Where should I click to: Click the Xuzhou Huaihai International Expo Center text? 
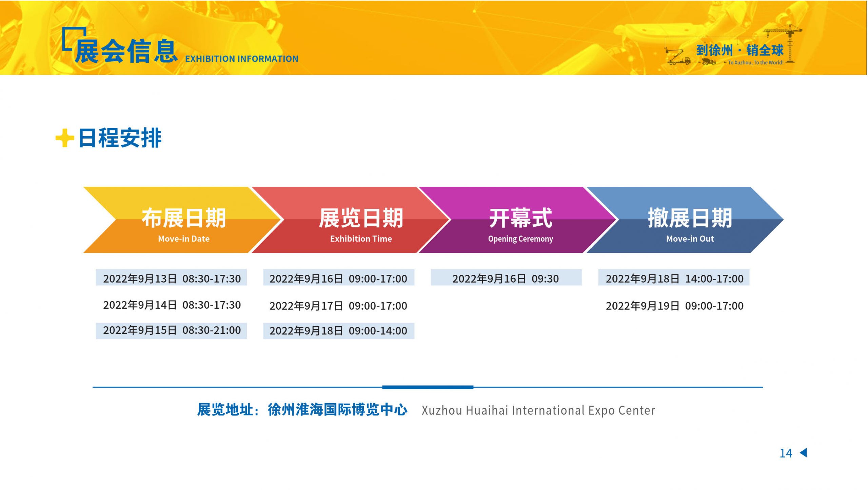pos(538,410)
